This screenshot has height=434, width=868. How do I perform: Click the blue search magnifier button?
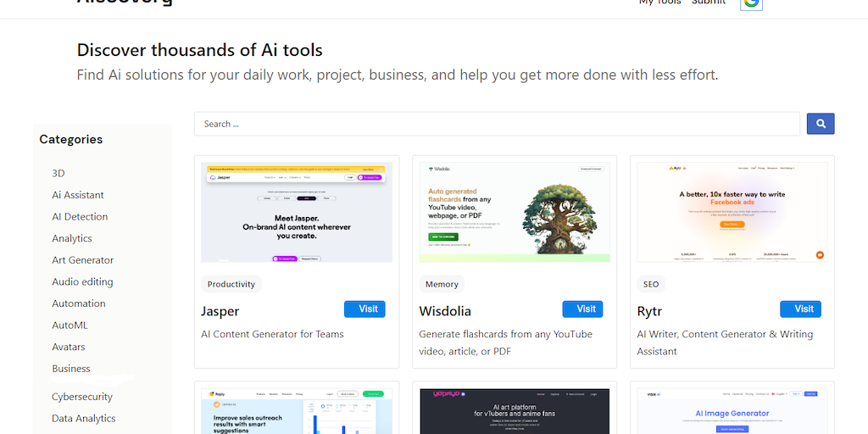tap(820, 124)
